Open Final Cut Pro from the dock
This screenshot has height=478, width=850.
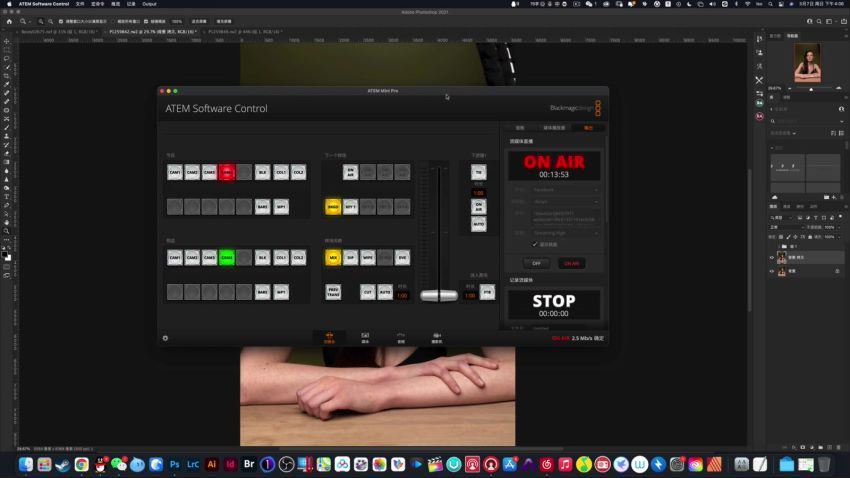coord(435,464)
